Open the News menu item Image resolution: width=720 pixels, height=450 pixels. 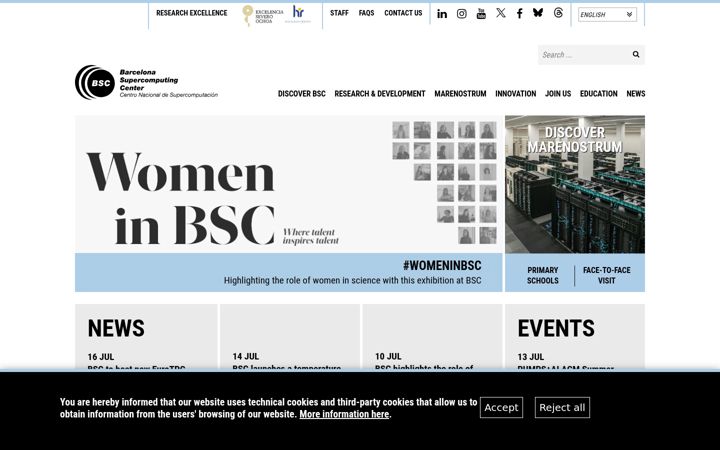(636, 94)
